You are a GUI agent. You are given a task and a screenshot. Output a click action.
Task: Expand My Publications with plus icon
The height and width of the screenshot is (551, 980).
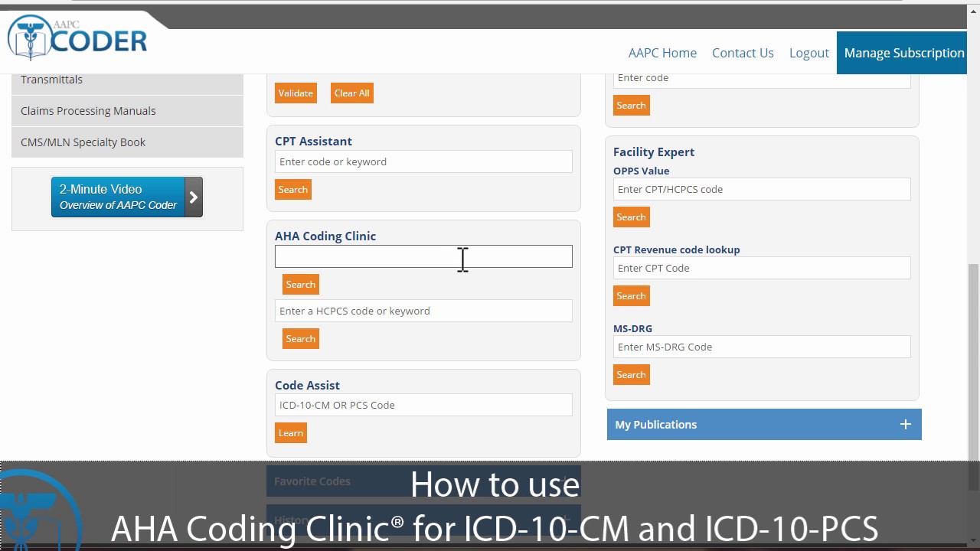pyautogui.click(x=905, y=425)
